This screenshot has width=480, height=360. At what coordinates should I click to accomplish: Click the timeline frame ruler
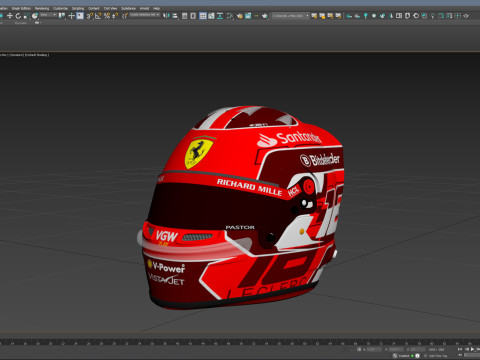[x=240, y=342]
